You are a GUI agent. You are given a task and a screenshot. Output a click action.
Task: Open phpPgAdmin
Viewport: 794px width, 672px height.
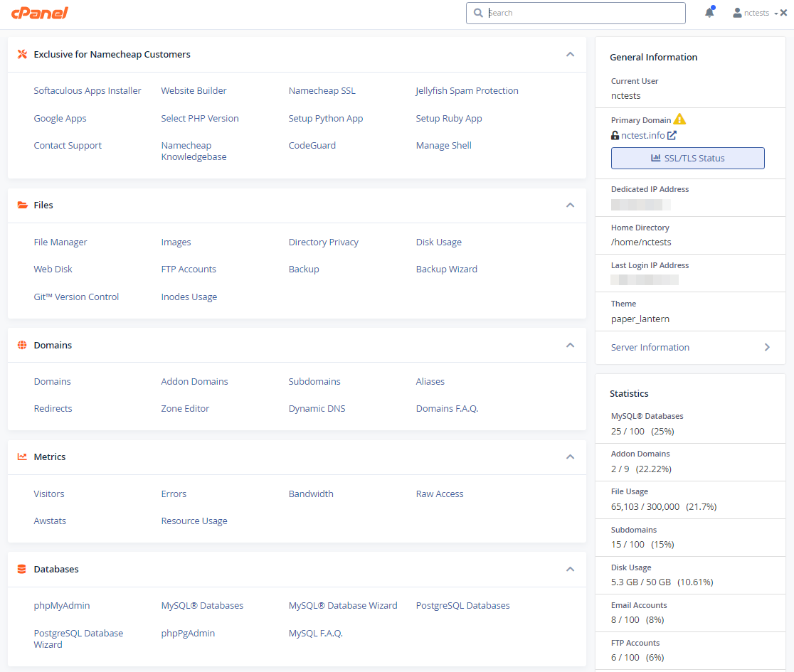[188, 633]
